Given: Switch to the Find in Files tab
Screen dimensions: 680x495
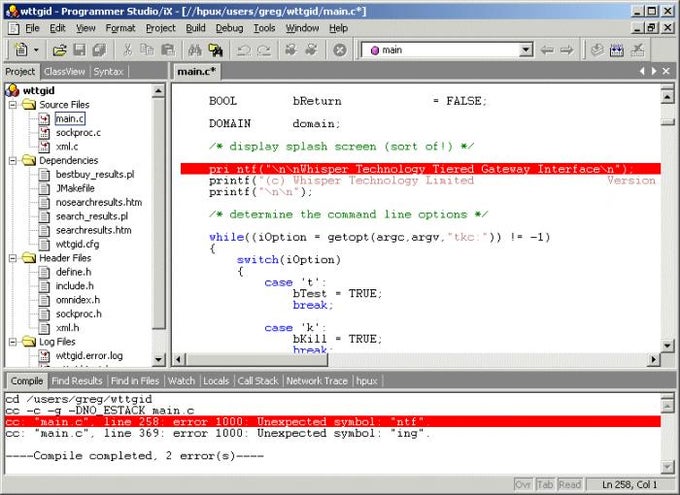Looking at the screenshot, I should pos(135,381).
